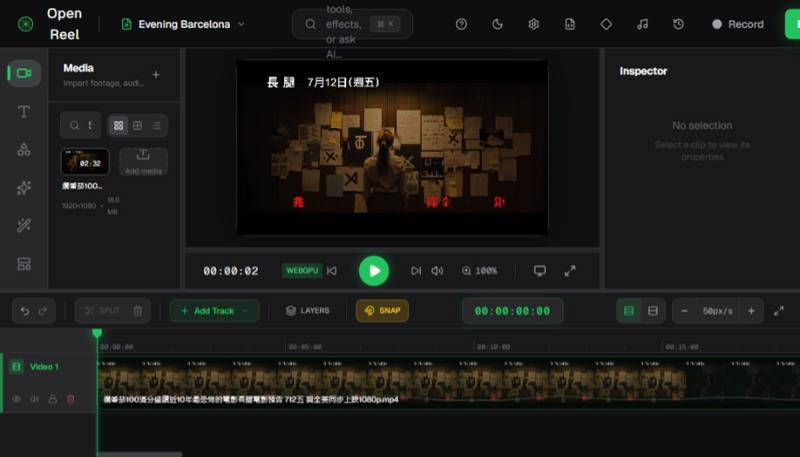Expand the Evening Barcelona project dropdown
This screenshot has width=800, height=457.
tap(184, 24)
